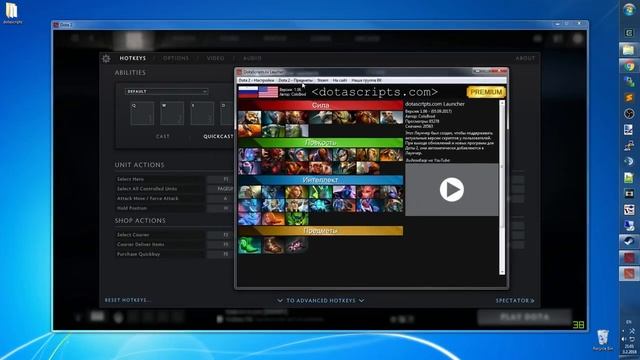Viewport: 640px width, 360px height.
Task: Click the PREMIUM button
Action: pos(486,92)
